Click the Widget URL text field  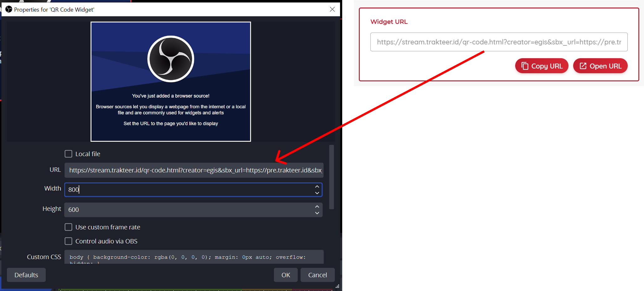(x=499, y=42)
